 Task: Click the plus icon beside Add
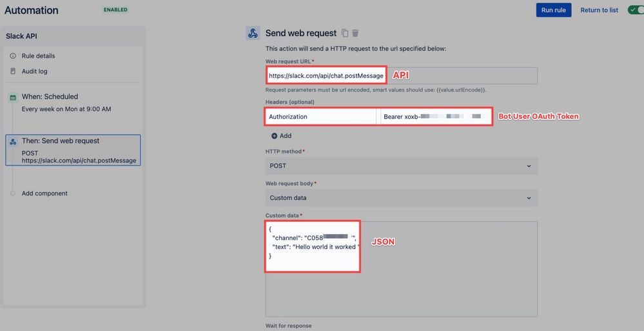coord(274,135)
